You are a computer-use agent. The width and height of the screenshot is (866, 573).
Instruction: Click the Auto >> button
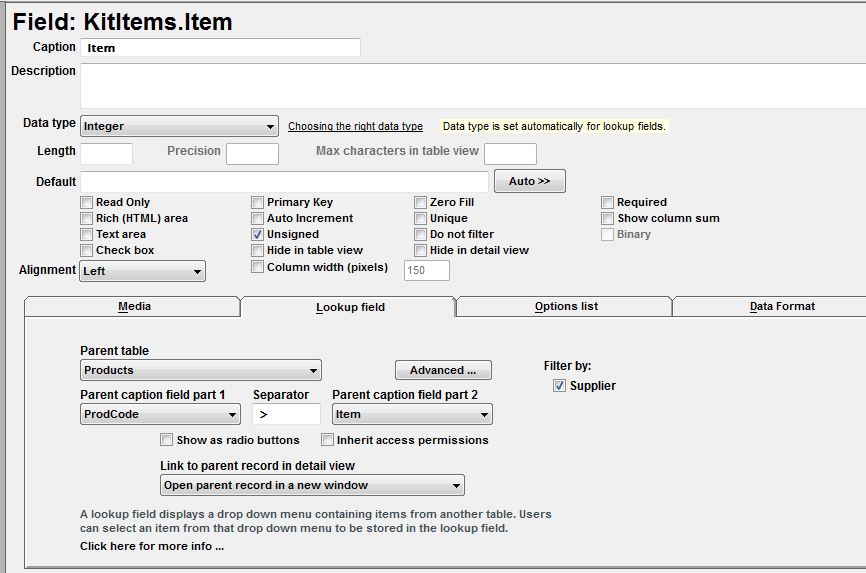pyautogui.click(x=530, y=181)
